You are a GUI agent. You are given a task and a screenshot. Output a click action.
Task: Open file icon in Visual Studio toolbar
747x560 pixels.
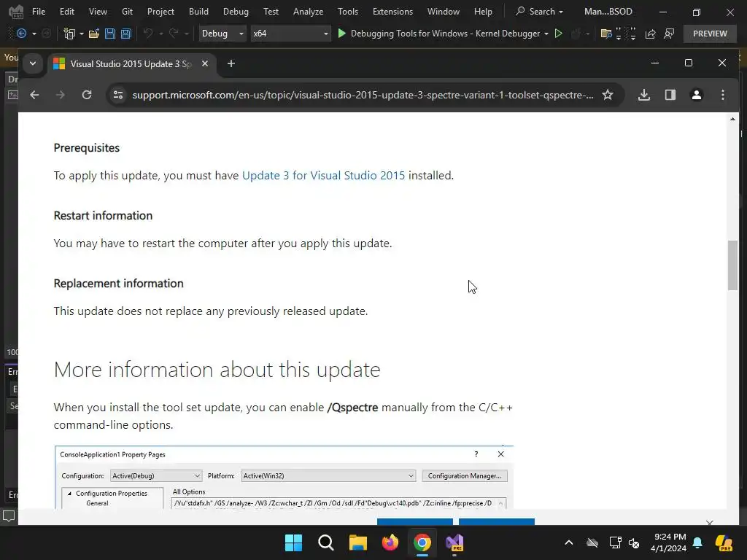point(94,34)
